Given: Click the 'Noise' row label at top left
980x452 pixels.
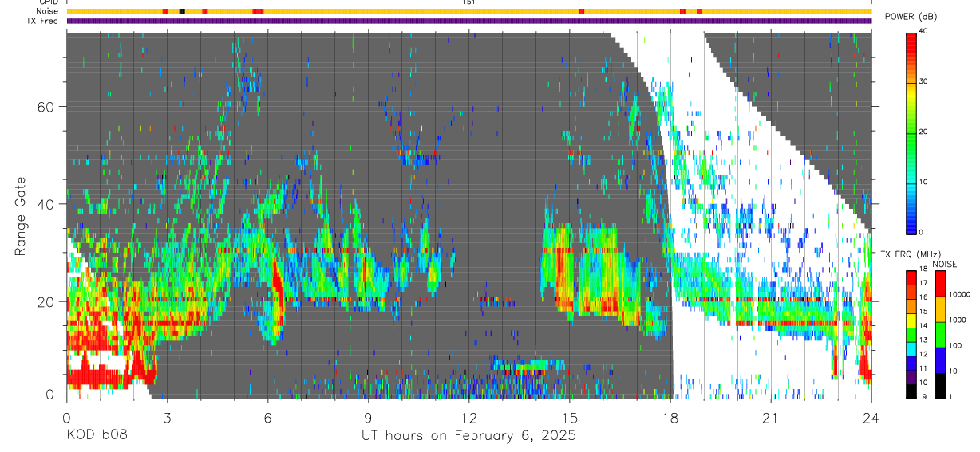Looking at the screenshot, I should (48, 11).
